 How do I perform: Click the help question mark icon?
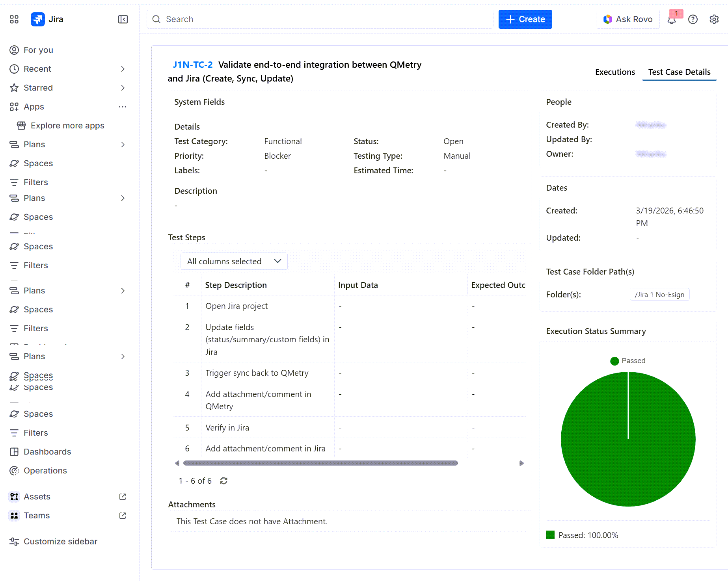[693, 19]
